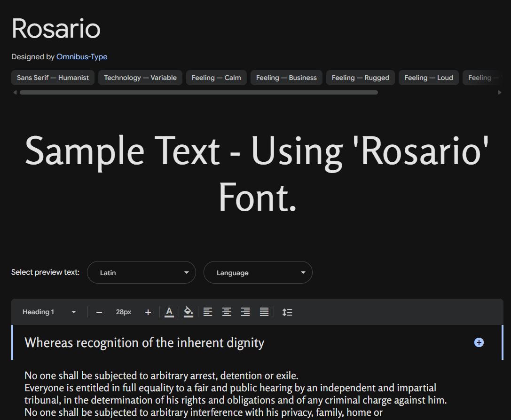
Task: Open the Heading 1 style dropdown
Action: pos(49,312)
